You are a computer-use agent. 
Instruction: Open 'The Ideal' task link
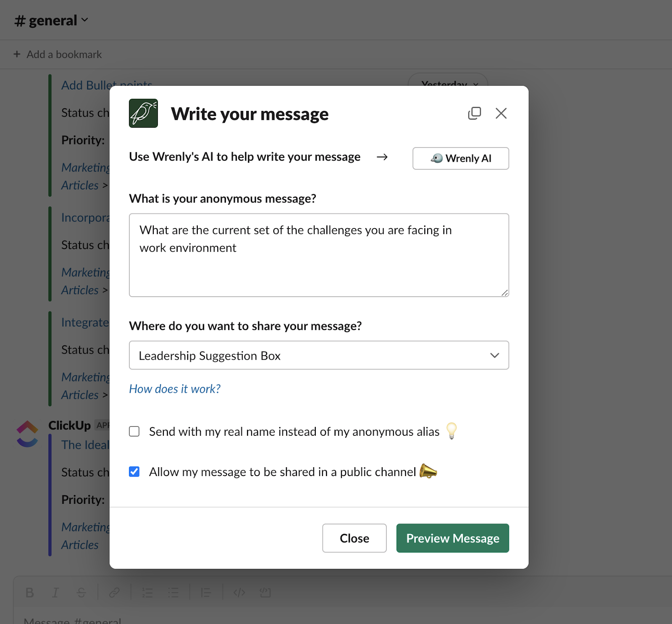click(85, 445)
